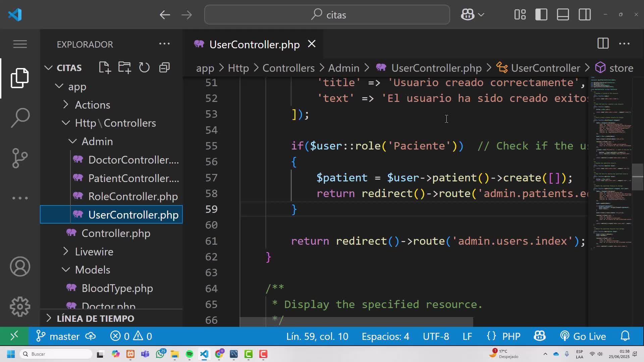Click the horizontal editor scrollbar
This screenshot has width=644, height=362.
[x=356, y=322]
